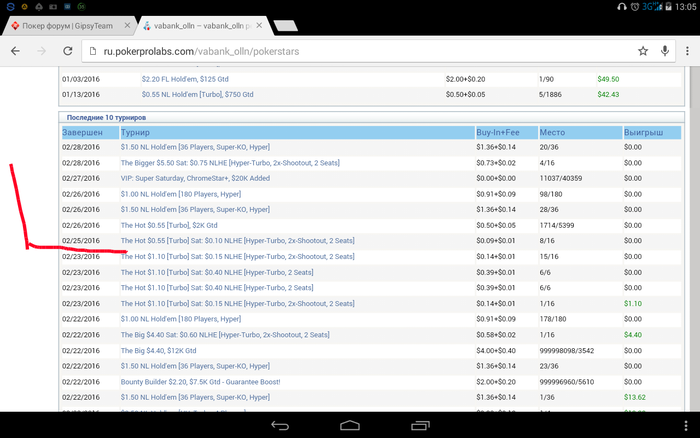Open 02/26 $1.00 NL Hold'em 180 Players link
This screenshot has height=438, width=700.
[181, 194]
